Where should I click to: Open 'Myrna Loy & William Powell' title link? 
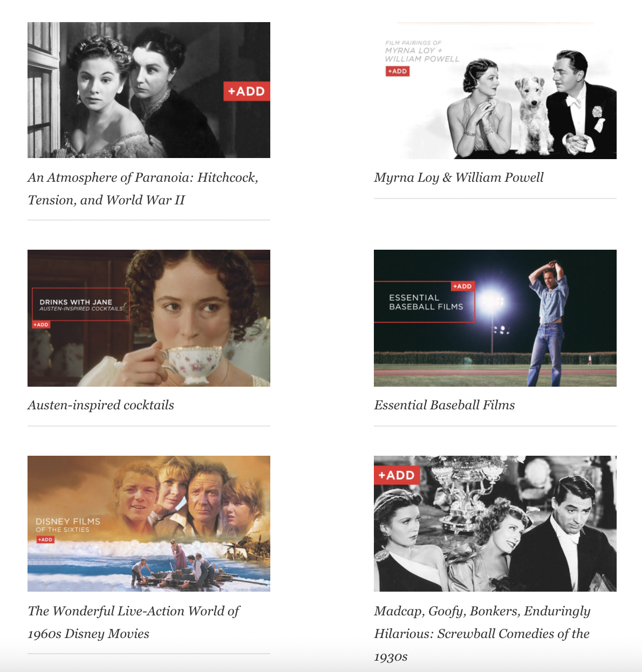(459, 177)
